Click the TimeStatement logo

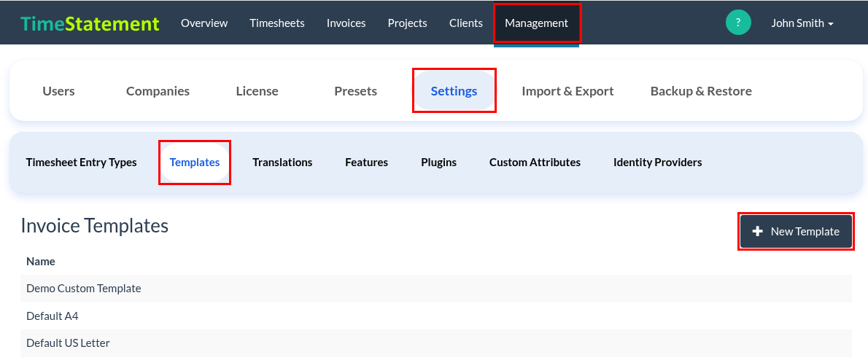tap(90, 23)
